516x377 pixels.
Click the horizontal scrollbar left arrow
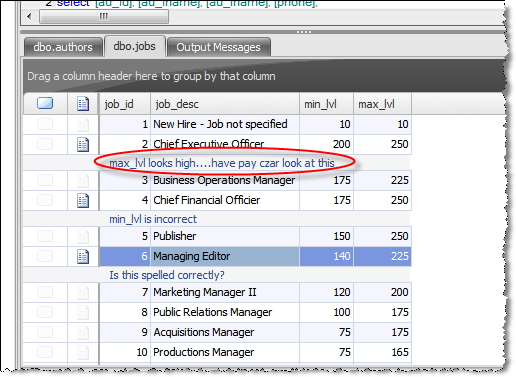coord(29,16)
